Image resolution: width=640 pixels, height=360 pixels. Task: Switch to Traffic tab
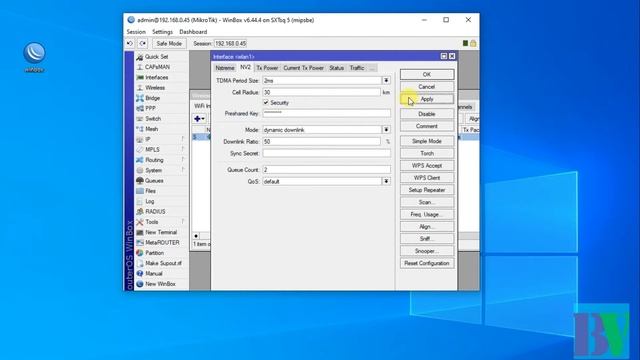pos(357,68)
